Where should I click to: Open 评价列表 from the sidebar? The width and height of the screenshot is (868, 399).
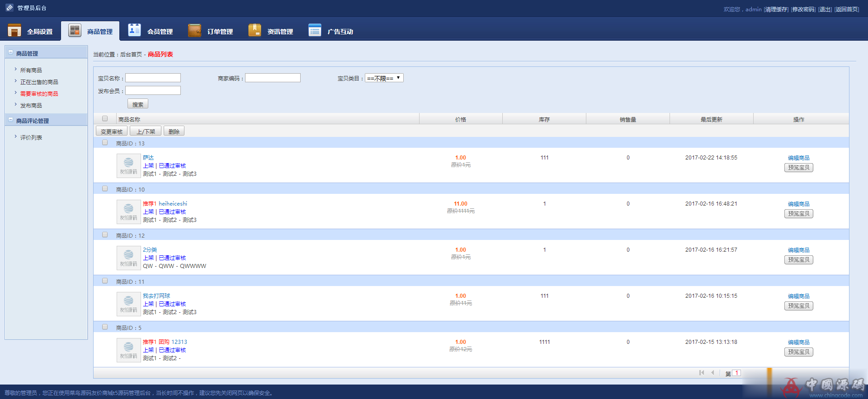[x=31, y=138]
